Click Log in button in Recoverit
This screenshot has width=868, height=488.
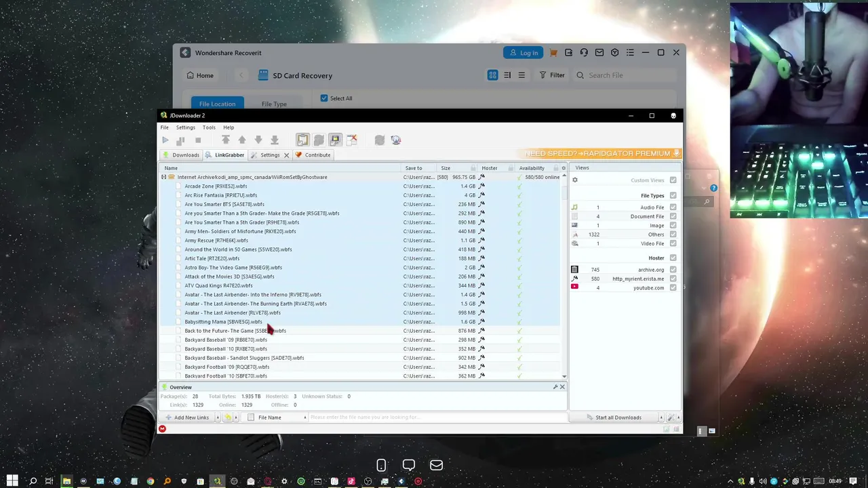pyautogui.click(x=522, y=53)
